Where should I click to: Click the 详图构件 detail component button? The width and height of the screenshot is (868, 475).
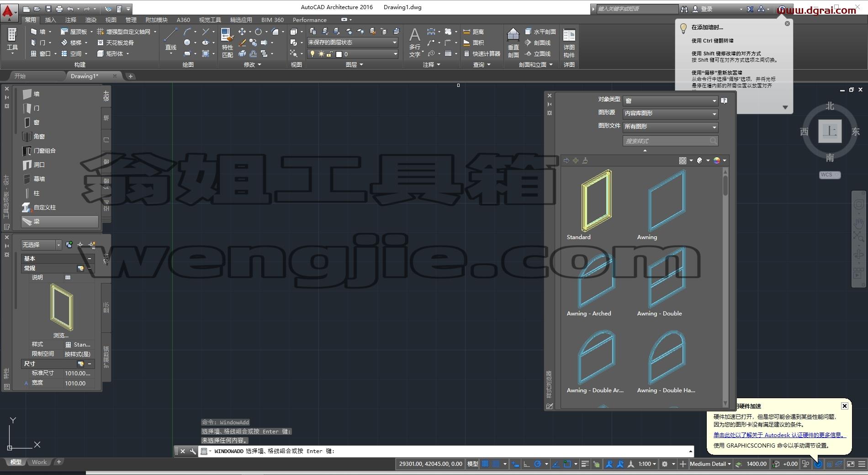pos(569,43)
